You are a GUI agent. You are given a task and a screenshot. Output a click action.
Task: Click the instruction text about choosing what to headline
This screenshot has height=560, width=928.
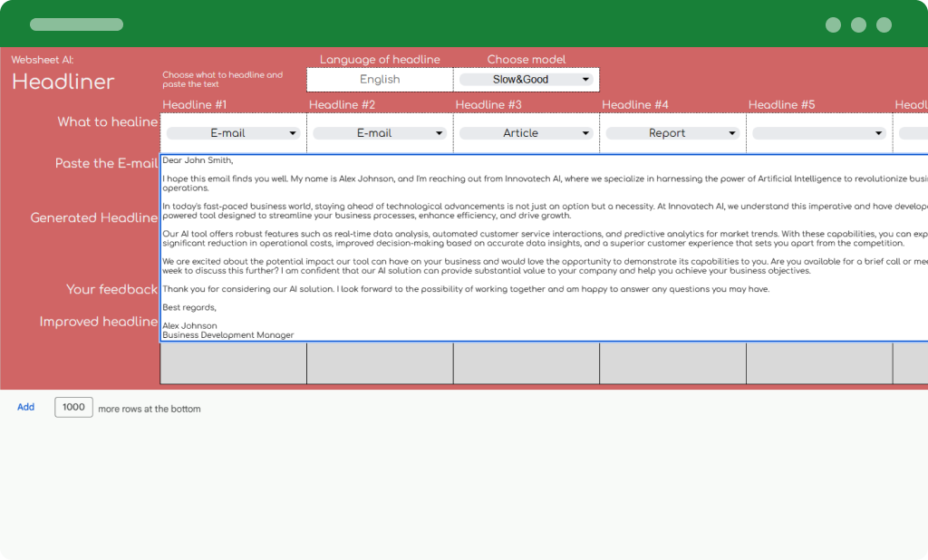tap(223, 80)
